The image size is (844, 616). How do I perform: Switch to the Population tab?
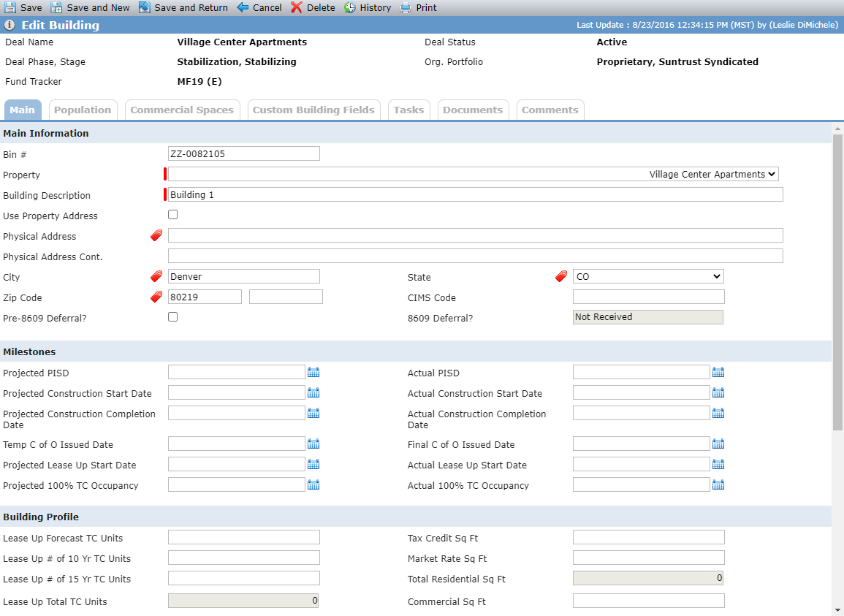pos(83,110)
